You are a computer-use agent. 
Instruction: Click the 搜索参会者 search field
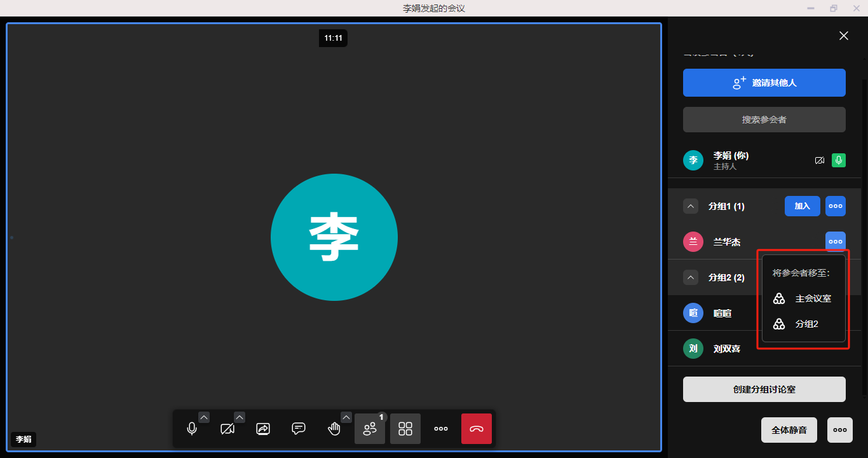tap(764, 120)
